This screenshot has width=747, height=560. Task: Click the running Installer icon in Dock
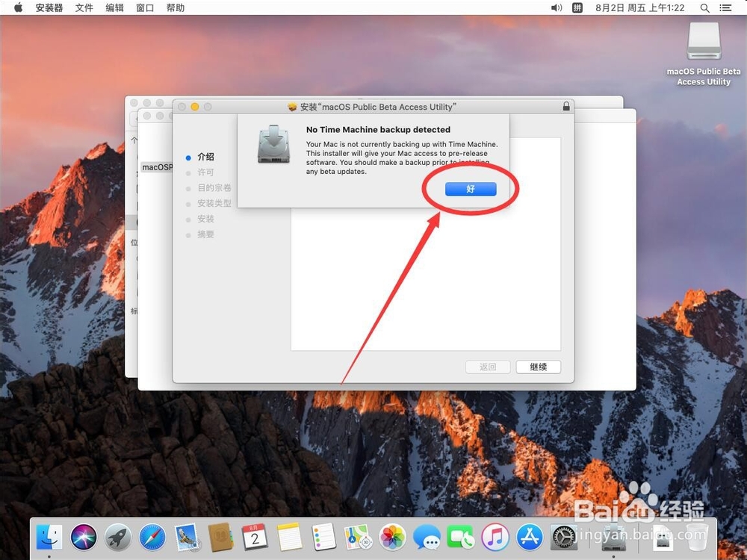pos(613,537)
